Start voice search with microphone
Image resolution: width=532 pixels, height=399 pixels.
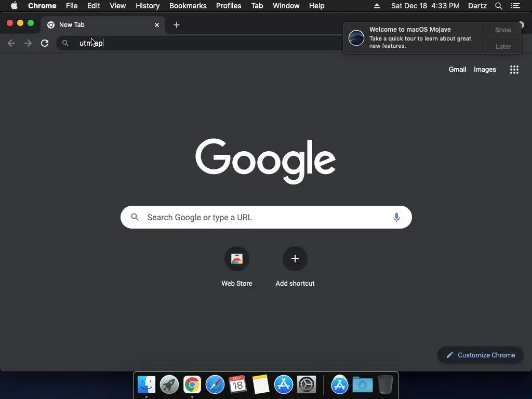click(396, 217)
